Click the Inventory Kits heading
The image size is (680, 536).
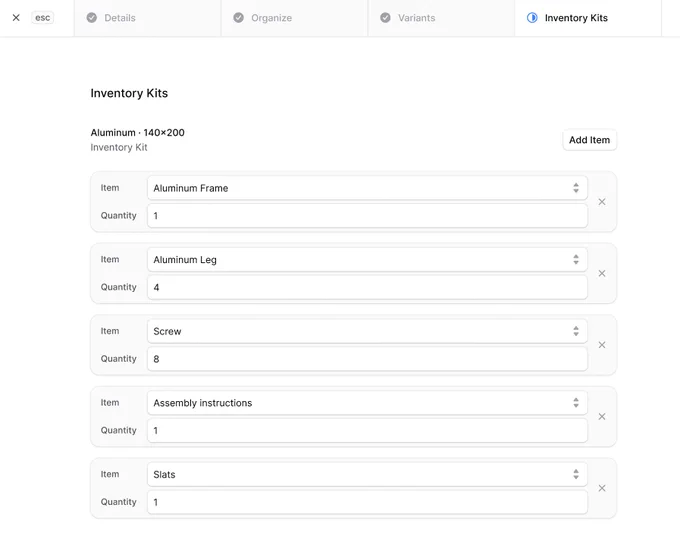tap(129, 93)
